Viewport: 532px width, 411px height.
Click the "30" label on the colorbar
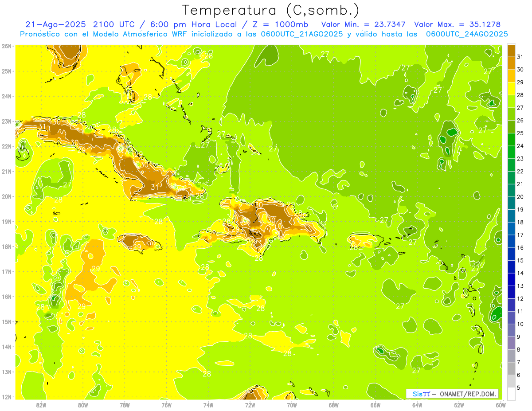coord(520,70)
